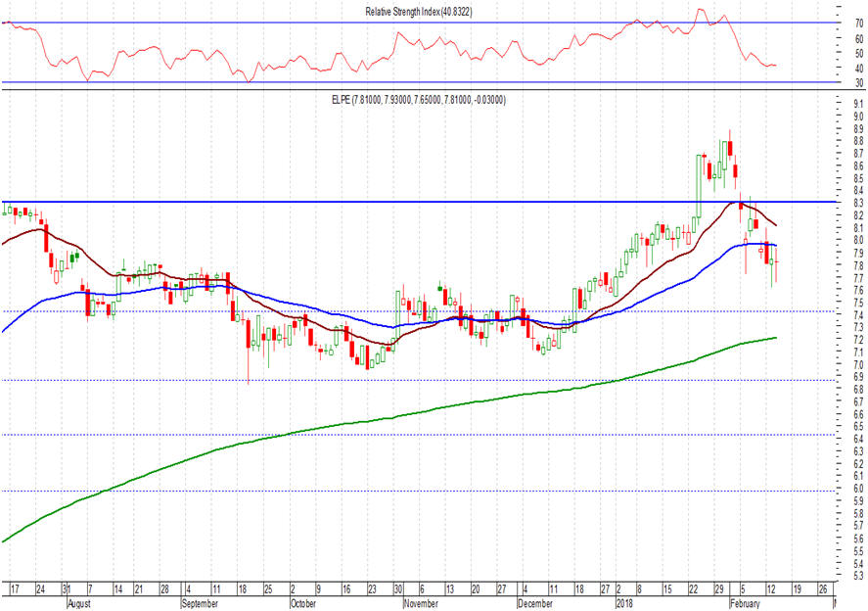Click price axis label 8.8
The image size is (868, 611).
click(x=858, y=141)
